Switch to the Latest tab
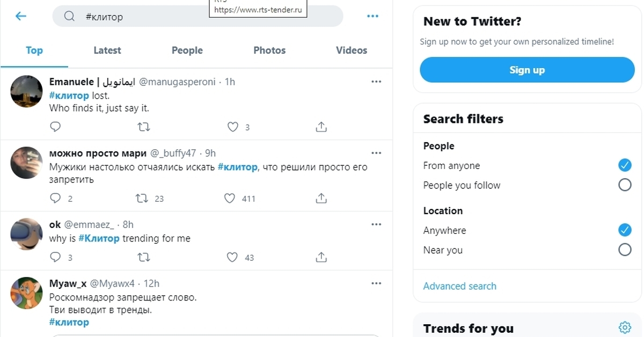This screenshot has height=337, width=644. click(x=107, y=50)
